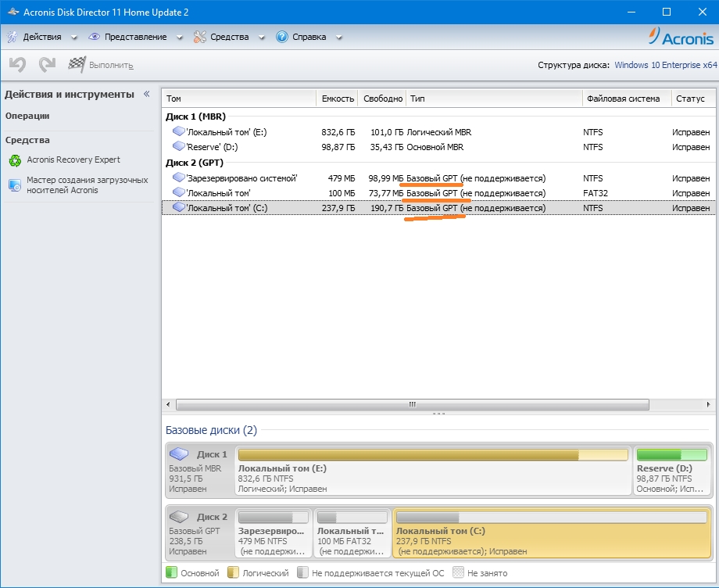Select the Local volume (E:) row in list
Viewport: 719px width, 588px height.
pos(226,132)
